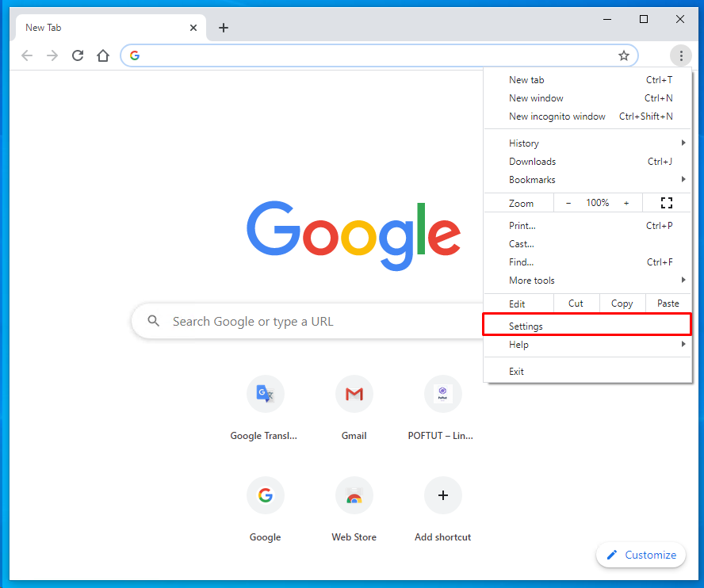This screenshot has width=704, height=588.
Task: Open a New incognito window
Action: click(x=587, y=116)
